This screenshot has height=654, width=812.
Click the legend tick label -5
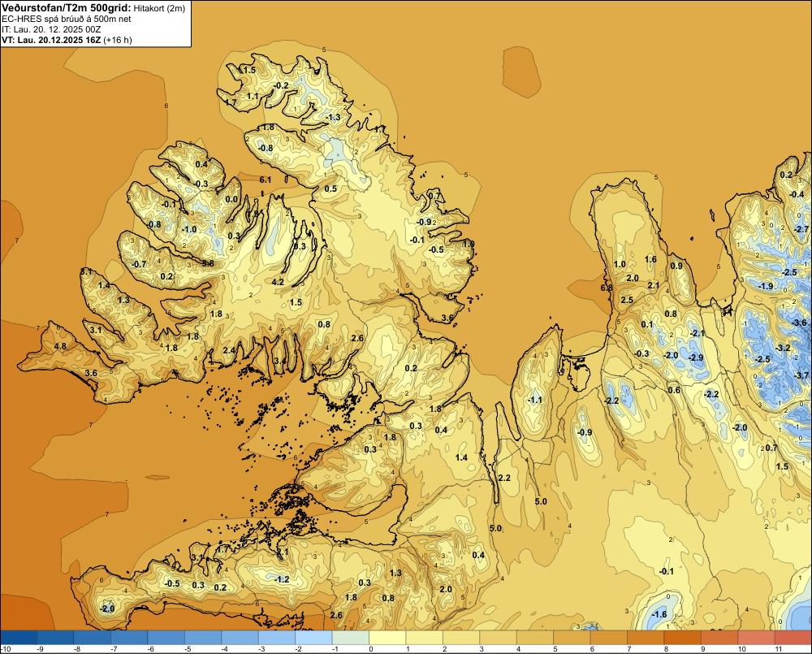pos(187,649)
